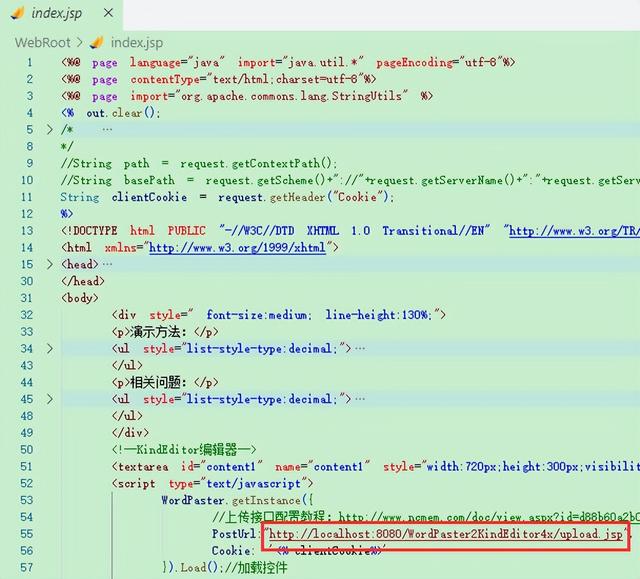Click the 'pageEncoding' attribute on line 1
The image size is (640, 579).
[x=415, y=62]
